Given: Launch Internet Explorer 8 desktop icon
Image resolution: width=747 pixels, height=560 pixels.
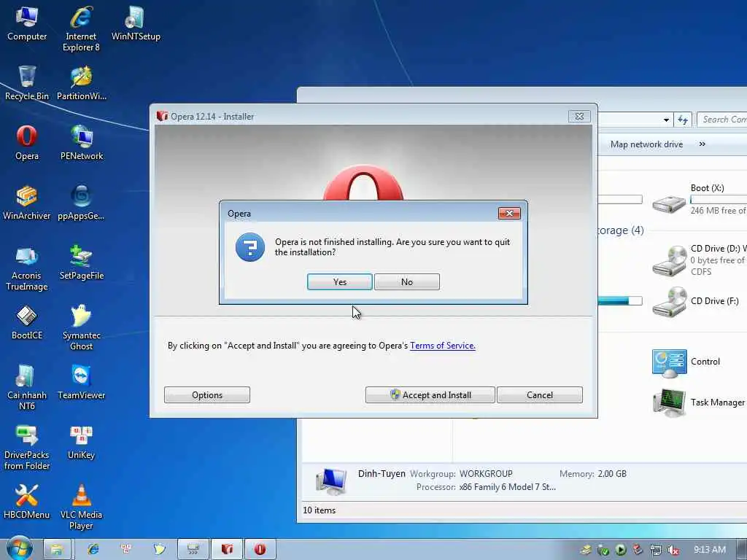Looking at the screenshot, I should [x=81, y=28].
